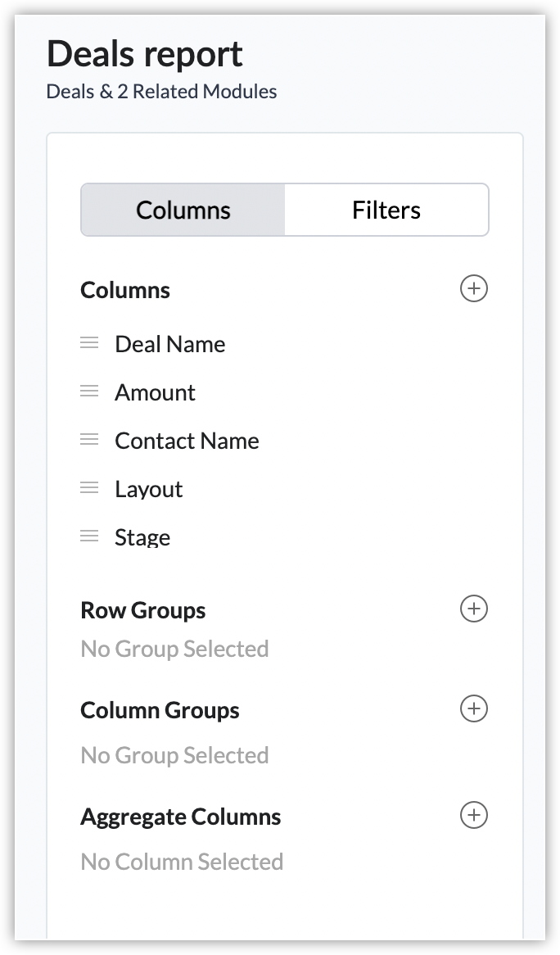Click the Layout row drag handle

[x=89, y=488]
